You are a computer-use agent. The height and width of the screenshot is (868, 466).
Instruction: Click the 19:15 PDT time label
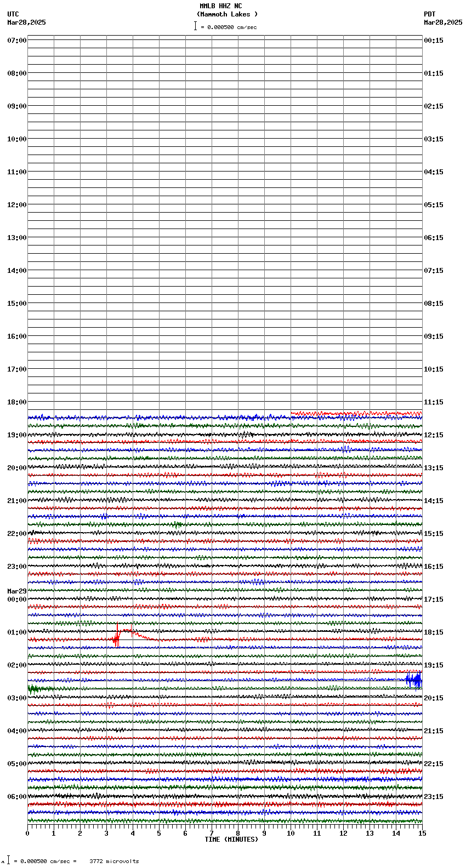pos(434,665)
